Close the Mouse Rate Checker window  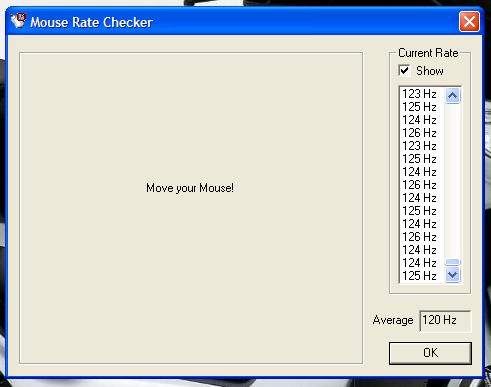[469, 22]
